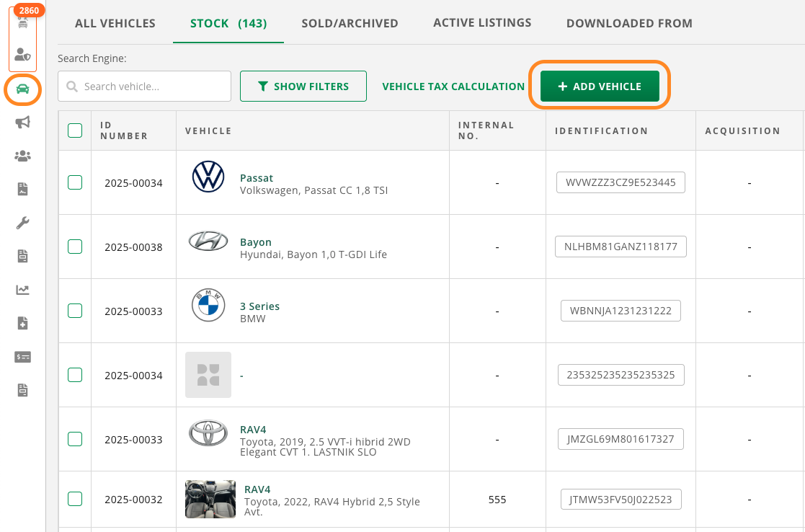Image resolution: width=805 pixels, height=532 pixels.
Task: Open the megaphone advertising icon
Action: coord(22,123)
